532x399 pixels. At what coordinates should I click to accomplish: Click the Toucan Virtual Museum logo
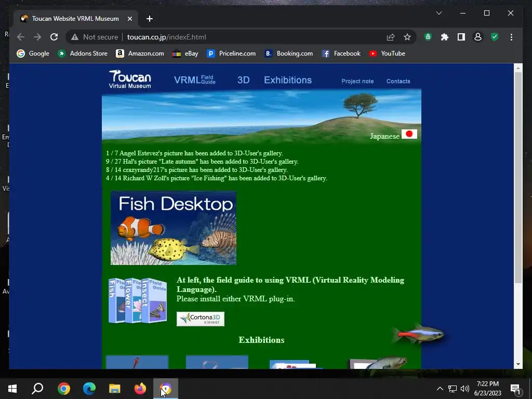tap(130, 79)
